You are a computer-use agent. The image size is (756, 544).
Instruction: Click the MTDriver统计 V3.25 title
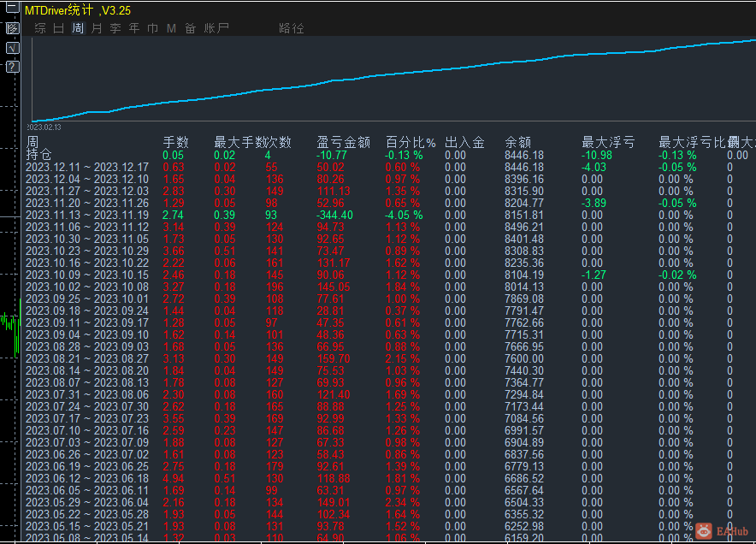coord(78,10)
